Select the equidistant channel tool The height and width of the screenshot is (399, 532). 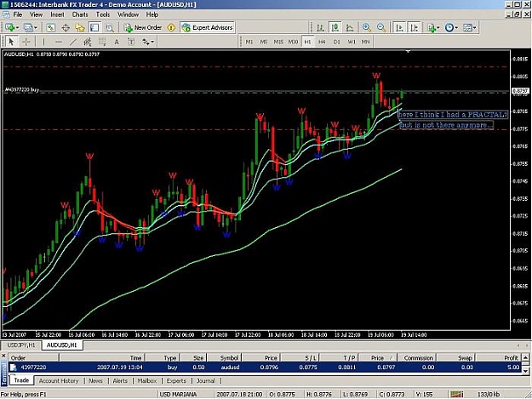tap(88, 42)
